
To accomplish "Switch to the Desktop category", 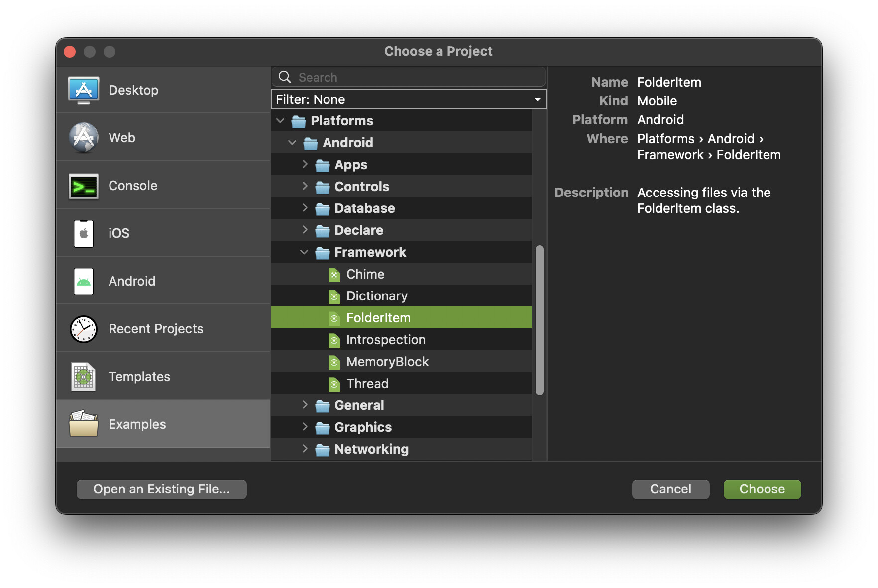I will click(163, 90).
